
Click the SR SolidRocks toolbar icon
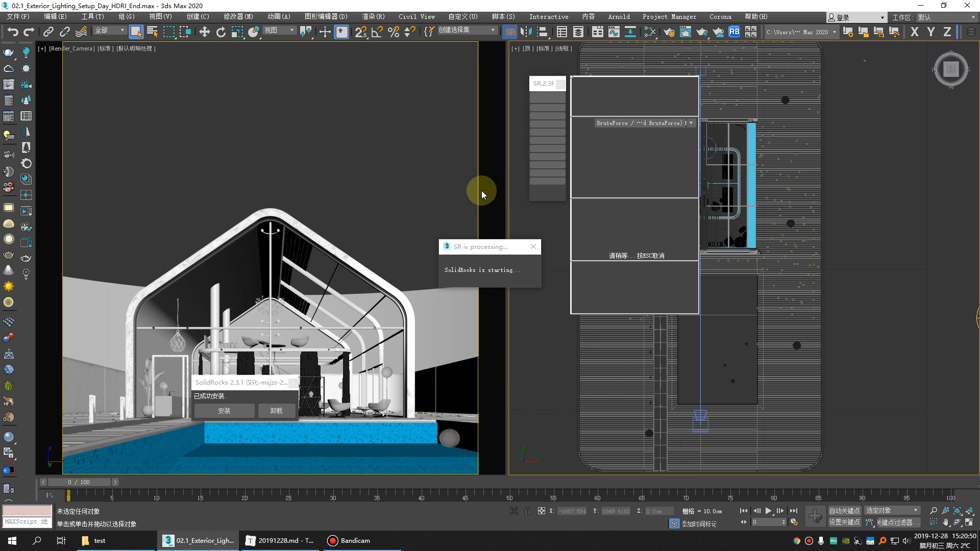coord(510,32)
